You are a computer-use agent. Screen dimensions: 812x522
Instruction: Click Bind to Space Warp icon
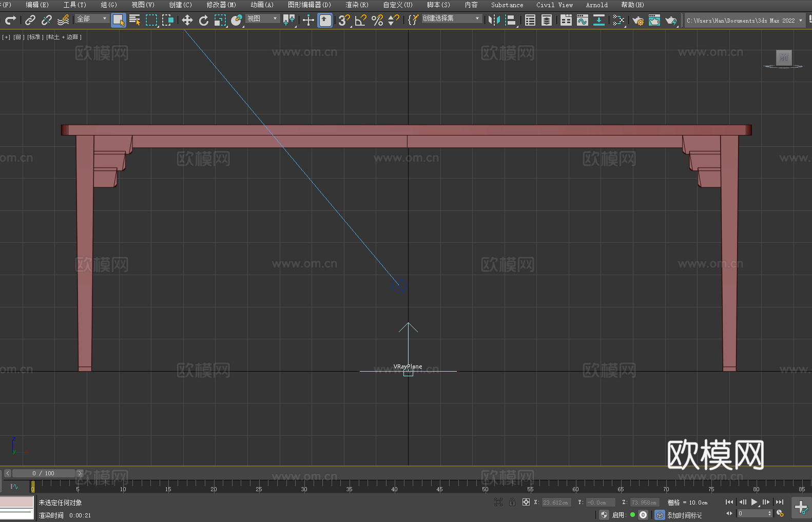63,20
